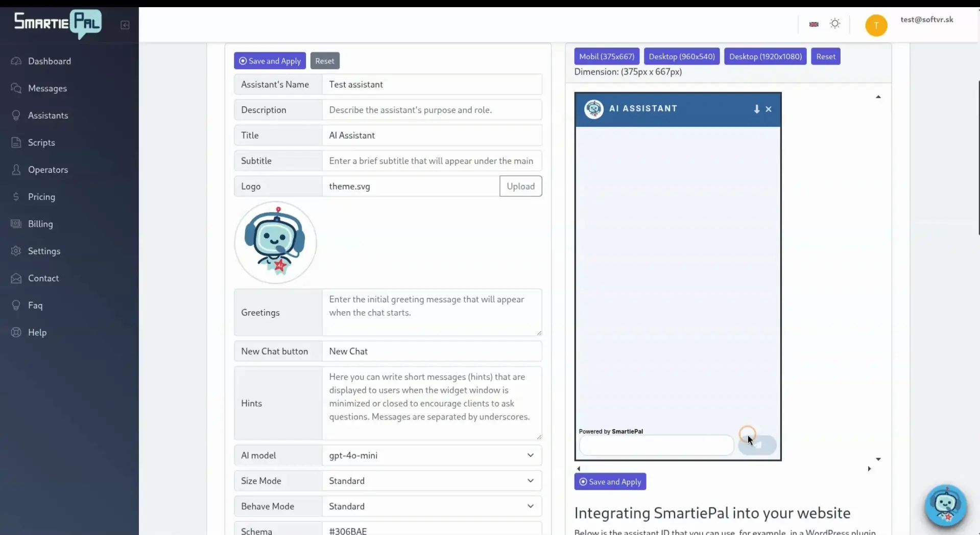This screenshot has height=535, width=980.
Task: Switch language using the UK flag icon
Action: 813,24
